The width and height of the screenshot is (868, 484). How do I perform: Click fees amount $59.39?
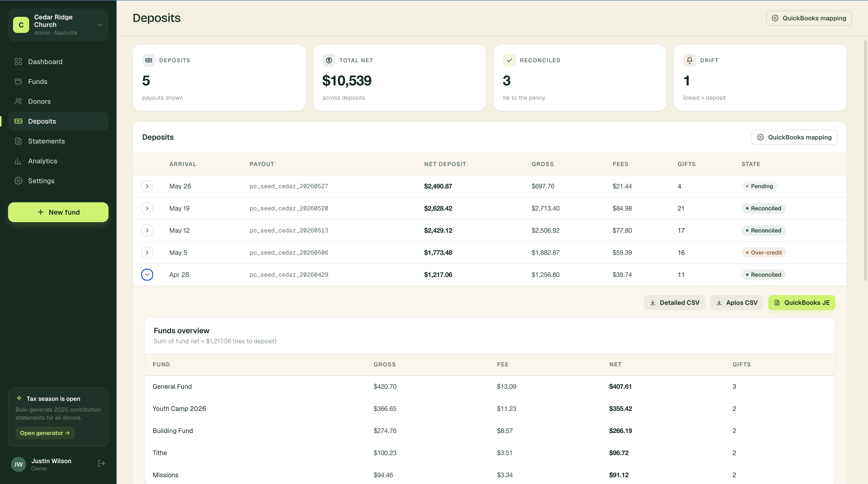pos(622,253)
